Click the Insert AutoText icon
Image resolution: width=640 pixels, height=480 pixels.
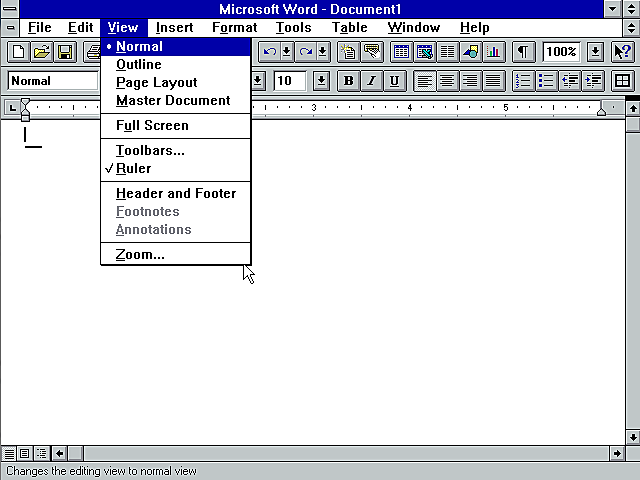(x=372, y=52)
